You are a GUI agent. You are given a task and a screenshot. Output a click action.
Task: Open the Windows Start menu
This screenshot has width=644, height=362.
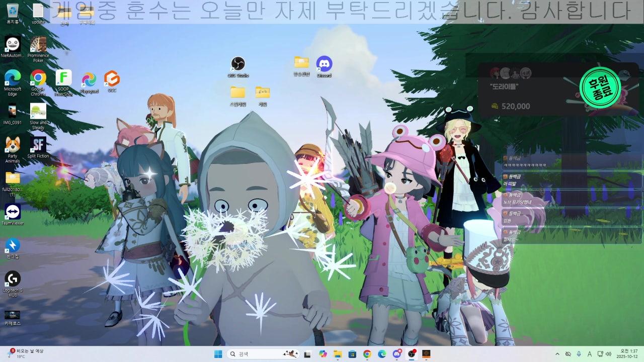click(x=218, y=354)
